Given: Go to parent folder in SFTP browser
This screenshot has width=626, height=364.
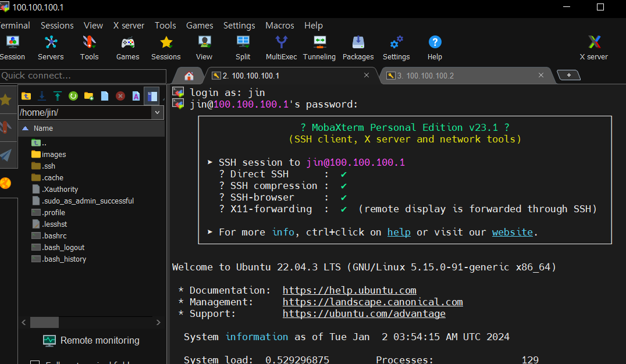Looking at the screenshot, I should [x=26, y=96].
